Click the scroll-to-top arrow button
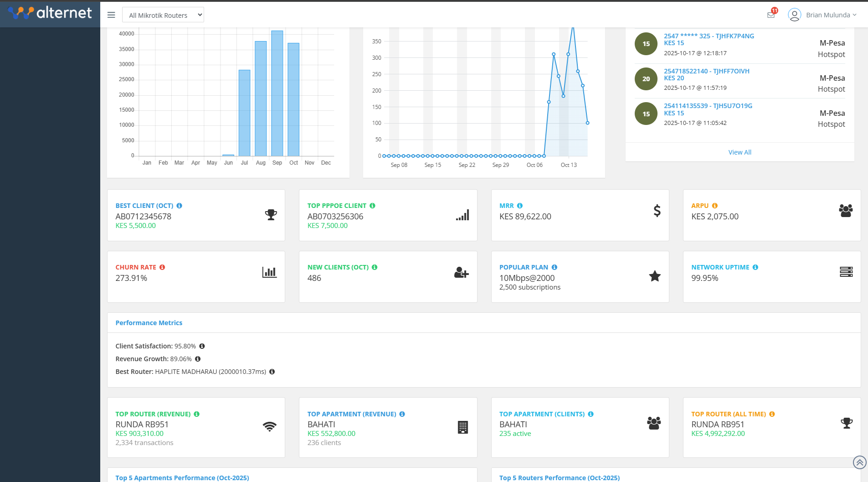Image resolution: width=868 pixels, height=482 pixels. click(x=859, y=462)
